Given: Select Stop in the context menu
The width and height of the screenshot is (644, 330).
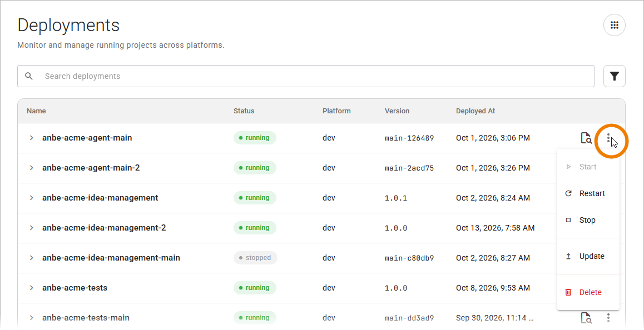Looking at the screenshot, I should (588, 220).
